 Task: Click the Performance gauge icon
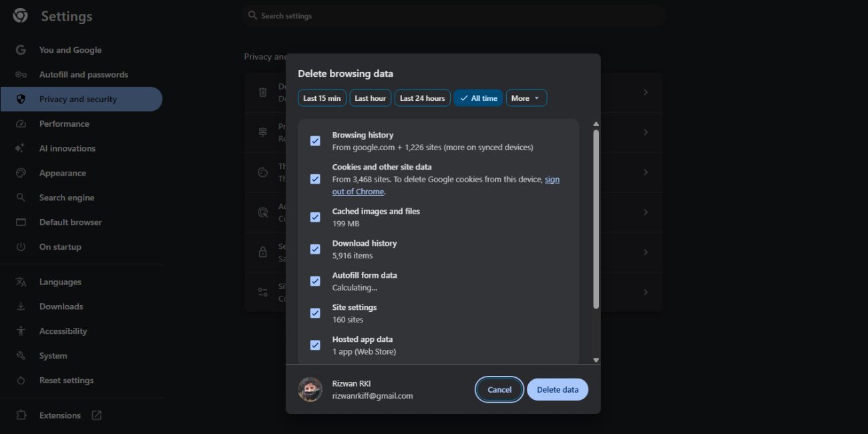click(x=21, y=124)
